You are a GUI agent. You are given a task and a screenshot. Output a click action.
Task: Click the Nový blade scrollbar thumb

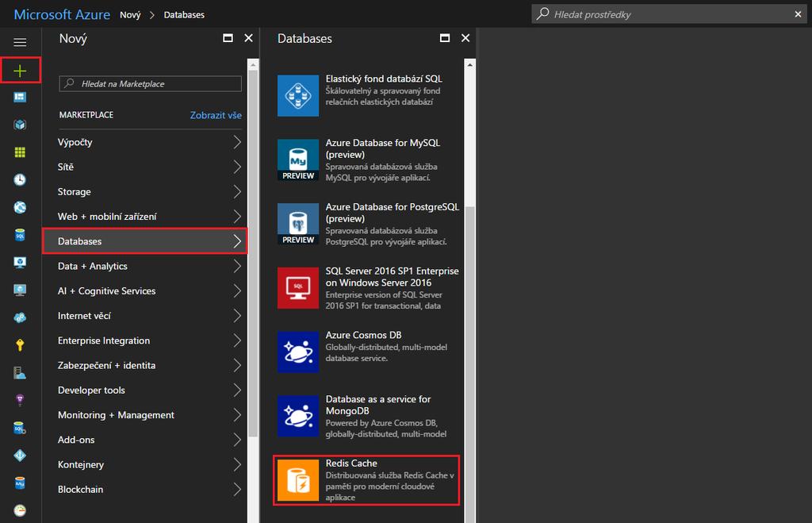point(253,254)
